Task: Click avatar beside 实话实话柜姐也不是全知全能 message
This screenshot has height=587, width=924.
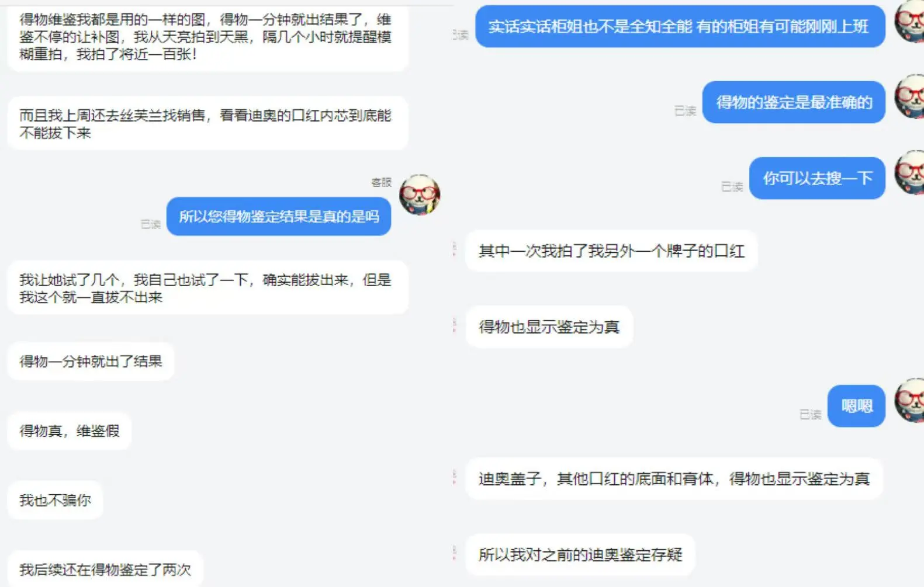Action: click(910, 21)
